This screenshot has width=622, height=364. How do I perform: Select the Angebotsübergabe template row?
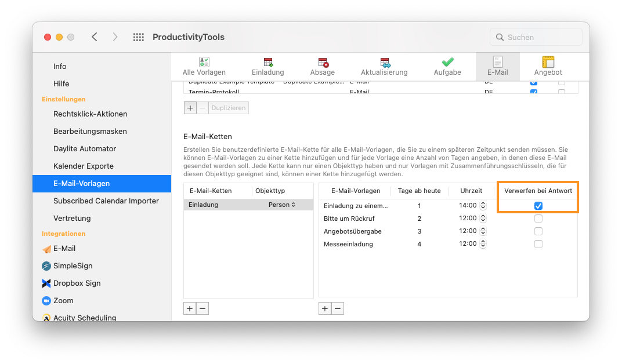[x=448, y=231]
